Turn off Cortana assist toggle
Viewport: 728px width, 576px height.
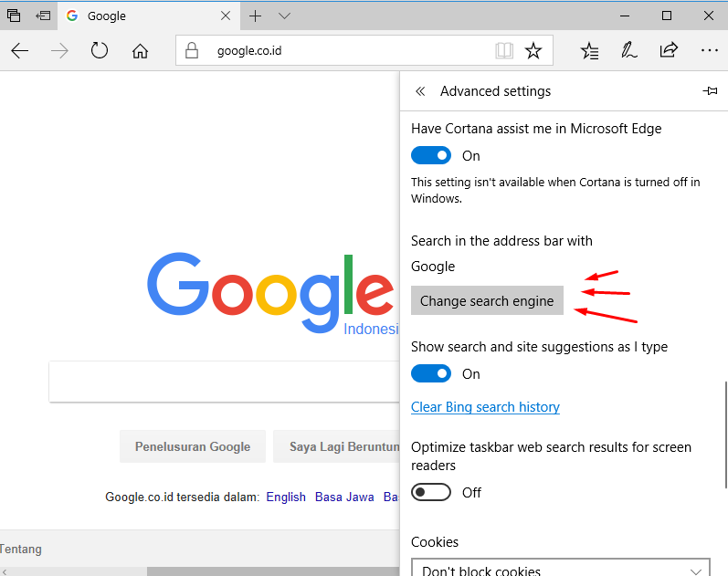point(431,155)
